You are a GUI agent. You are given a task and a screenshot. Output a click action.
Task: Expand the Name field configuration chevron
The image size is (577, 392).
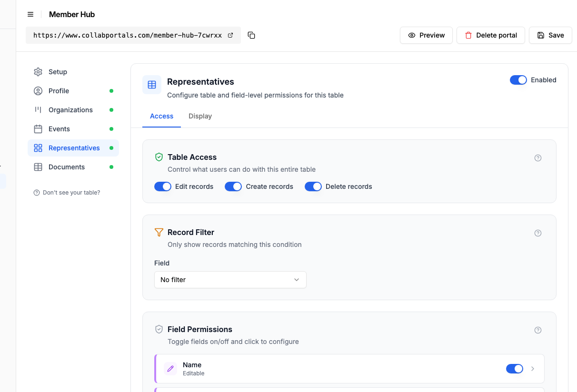pos(533,369)
